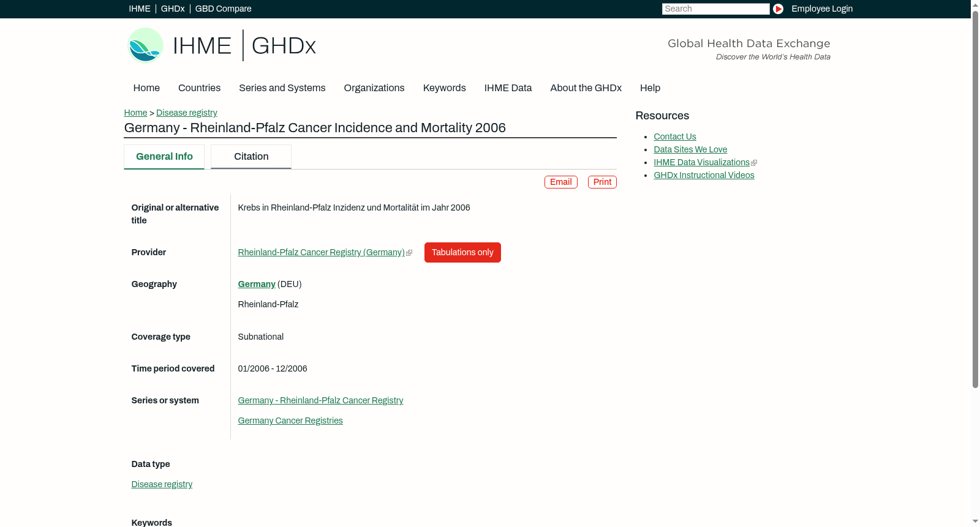980x527 pixels.
Task: Open the Germany Cancer Registries link
Action: (x=290, y=420)
